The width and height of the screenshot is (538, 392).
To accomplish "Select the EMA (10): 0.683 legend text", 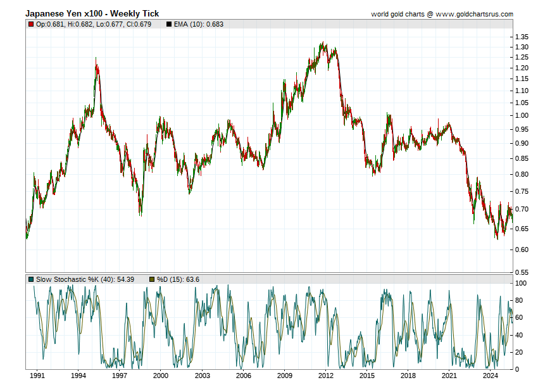I will (x=198, y=24).
